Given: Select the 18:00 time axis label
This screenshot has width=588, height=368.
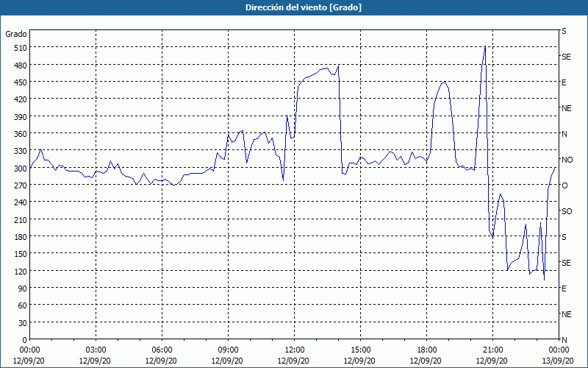Looking at the screenshot, I should 427,350.
